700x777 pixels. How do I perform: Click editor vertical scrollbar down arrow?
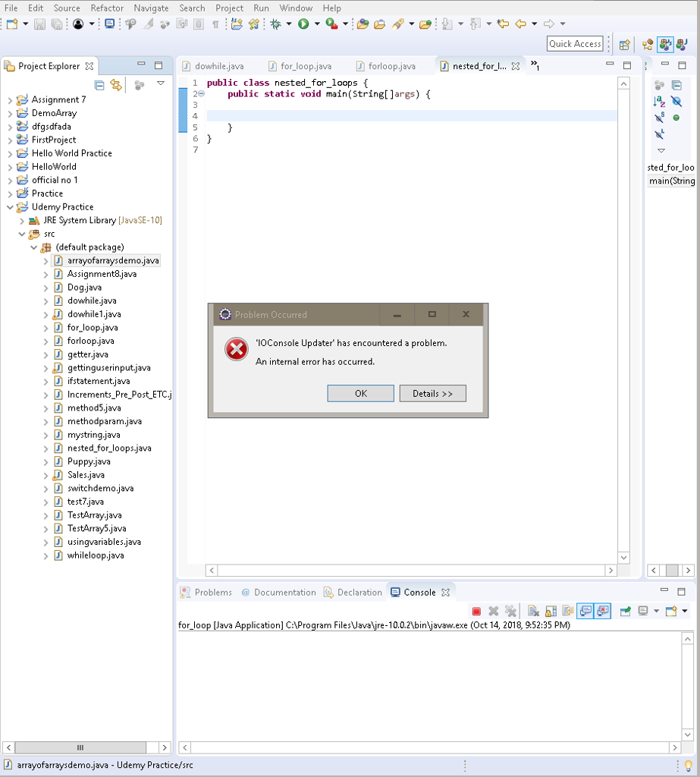pos(623,558)
